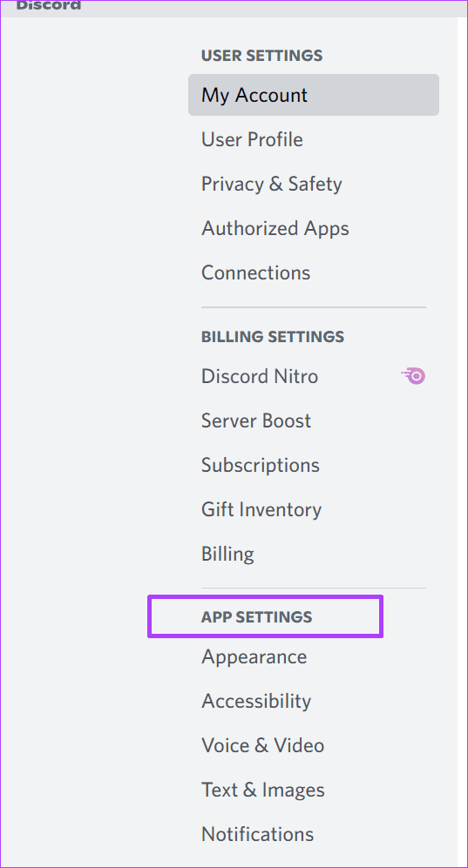The image size is (468, 868).
Task: Select Text & Images
Action: point(314,790)
